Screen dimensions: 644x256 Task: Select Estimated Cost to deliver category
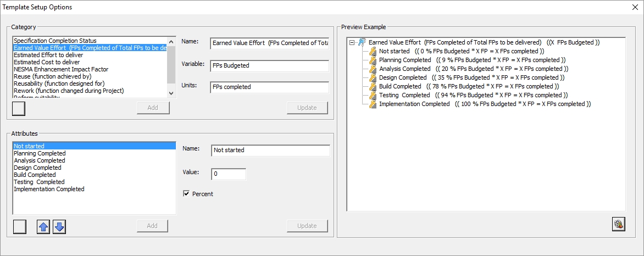click(x=46, y=62)
